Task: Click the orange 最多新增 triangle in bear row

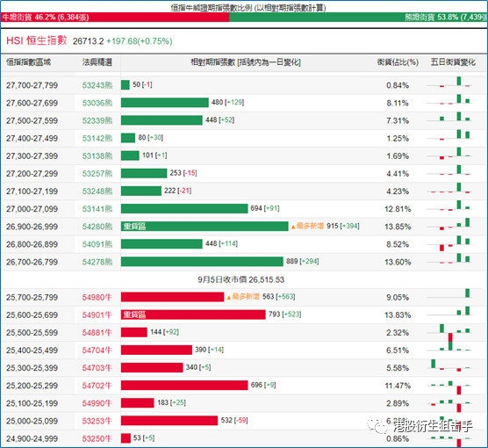Action: 293,227
